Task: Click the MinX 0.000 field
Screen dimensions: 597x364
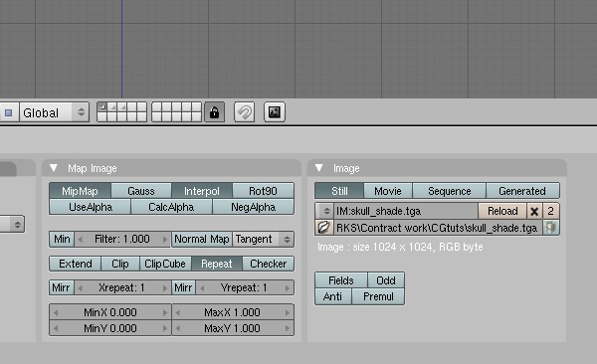Action: coord(110,312)
